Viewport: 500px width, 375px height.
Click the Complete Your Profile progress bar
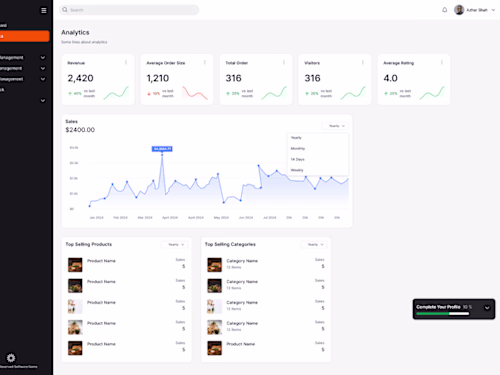pyautogui.click(x=443, y=314)
